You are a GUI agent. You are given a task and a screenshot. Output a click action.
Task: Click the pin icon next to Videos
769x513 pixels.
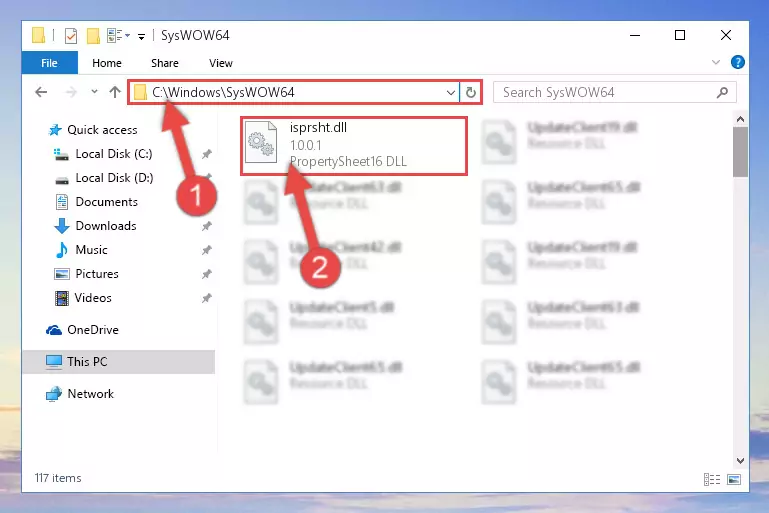206,298
